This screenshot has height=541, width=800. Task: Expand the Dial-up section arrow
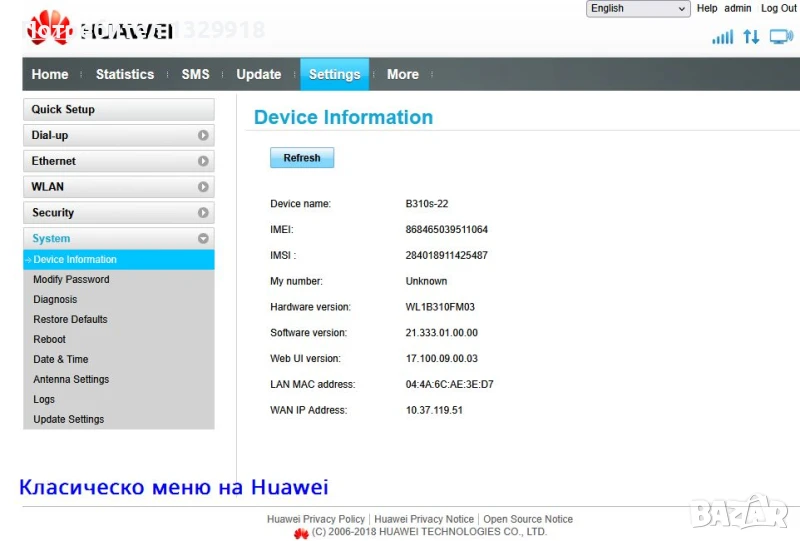[203, 135]
